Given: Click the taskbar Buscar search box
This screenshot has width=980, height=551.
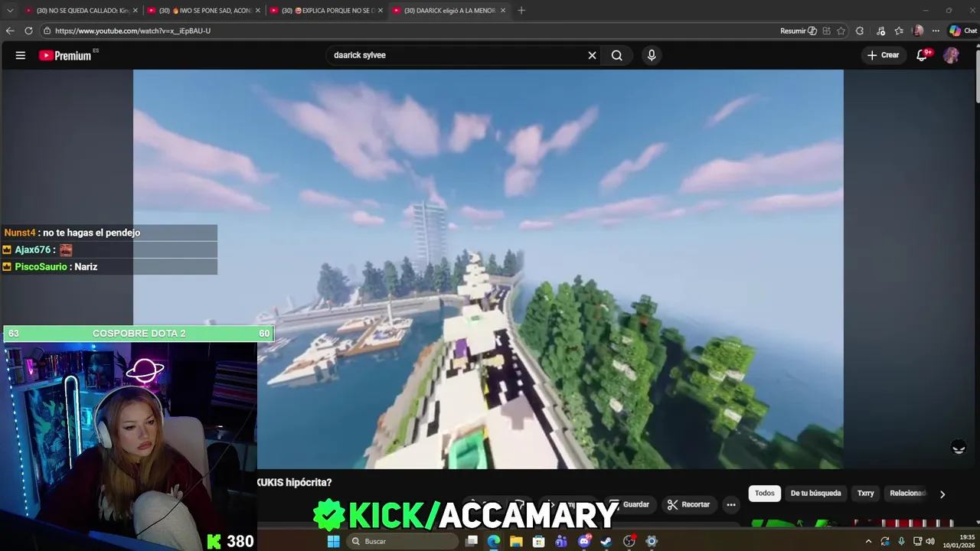Looking at the screenshot, I should click(401, 541).
